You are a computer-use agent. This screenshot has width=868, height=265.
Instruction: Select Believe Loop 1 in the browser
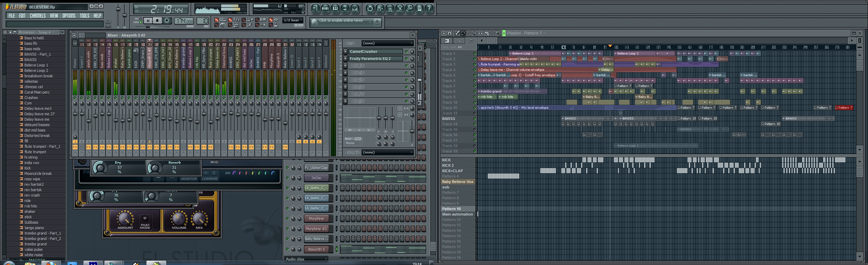tap(36, 65)
